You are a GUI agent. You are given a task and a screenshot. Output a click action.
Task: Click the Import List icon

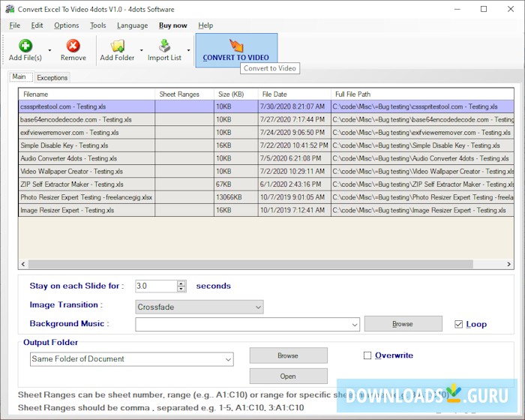pyautogui.click(x=164, y=46)
